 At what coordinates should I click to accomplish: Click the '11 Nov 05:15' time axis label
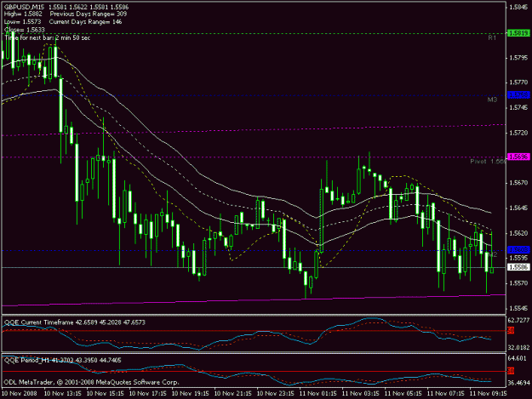(403, 394)
